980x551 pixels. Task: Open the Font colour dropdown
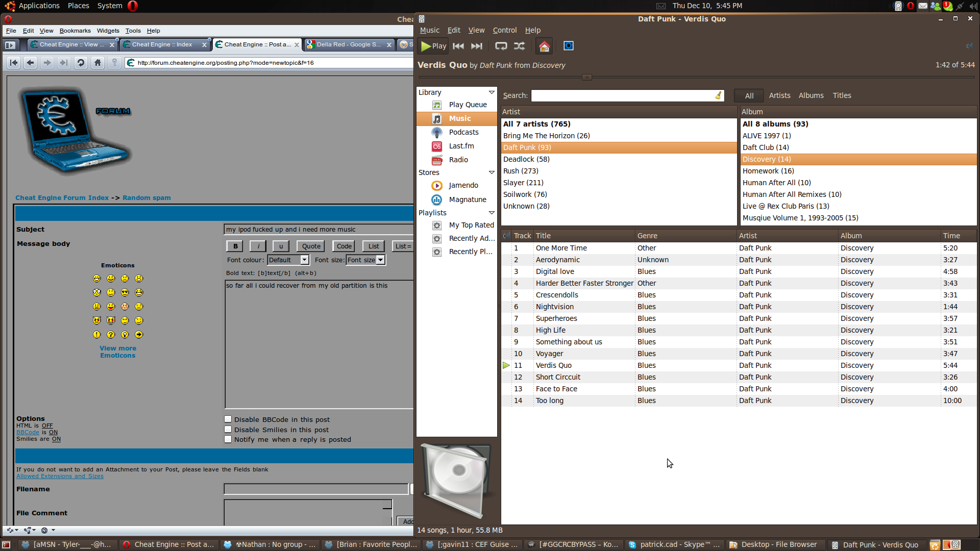click(x=288, y=260)
